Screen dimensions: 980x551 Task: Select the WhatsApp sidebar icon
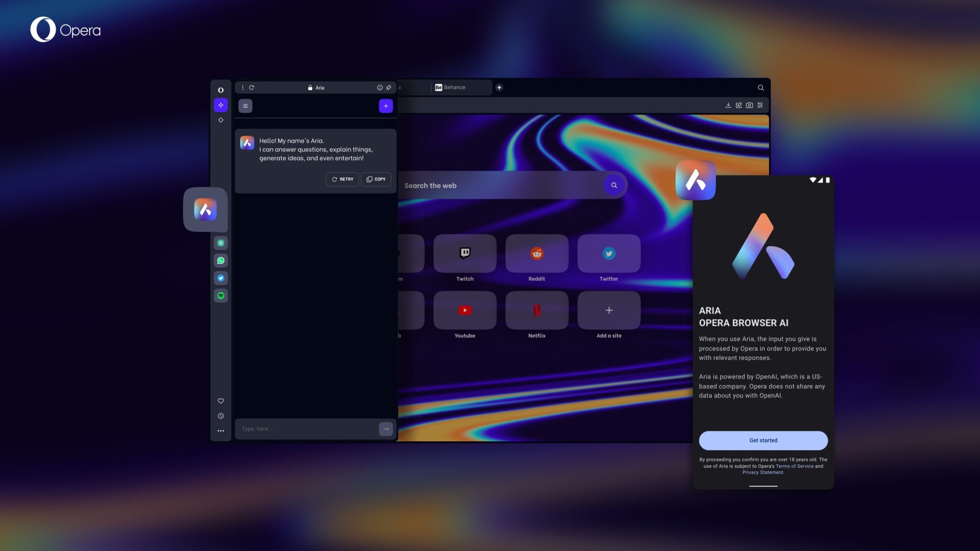coord(221,260)
